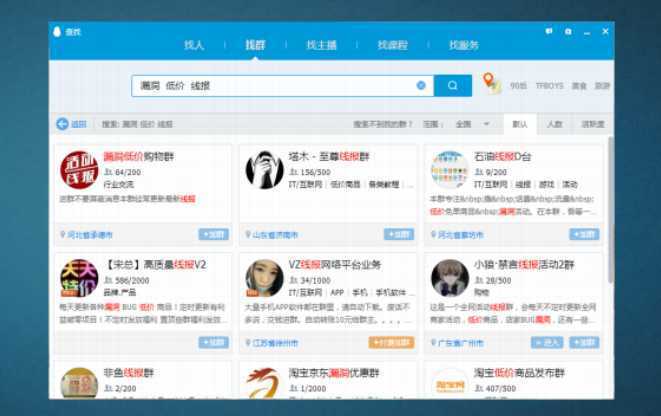Click the blue magnifier search button

pos(453,86)
